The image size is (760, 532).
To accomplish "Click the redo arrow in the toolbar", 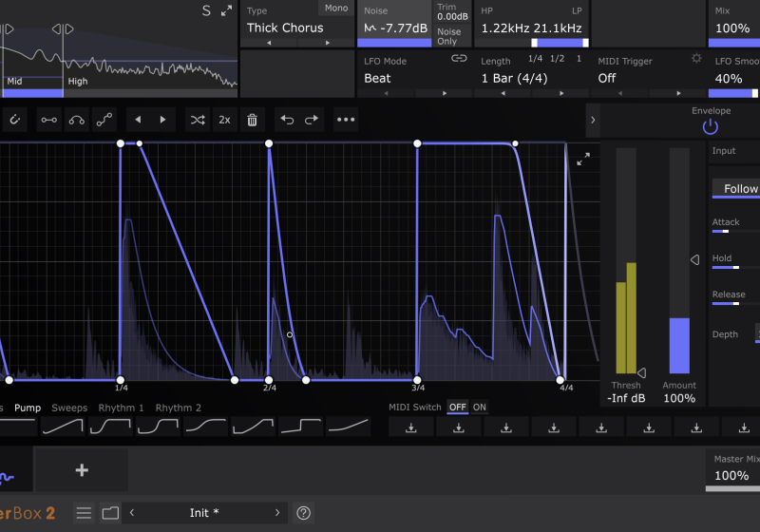I will 311,120.
